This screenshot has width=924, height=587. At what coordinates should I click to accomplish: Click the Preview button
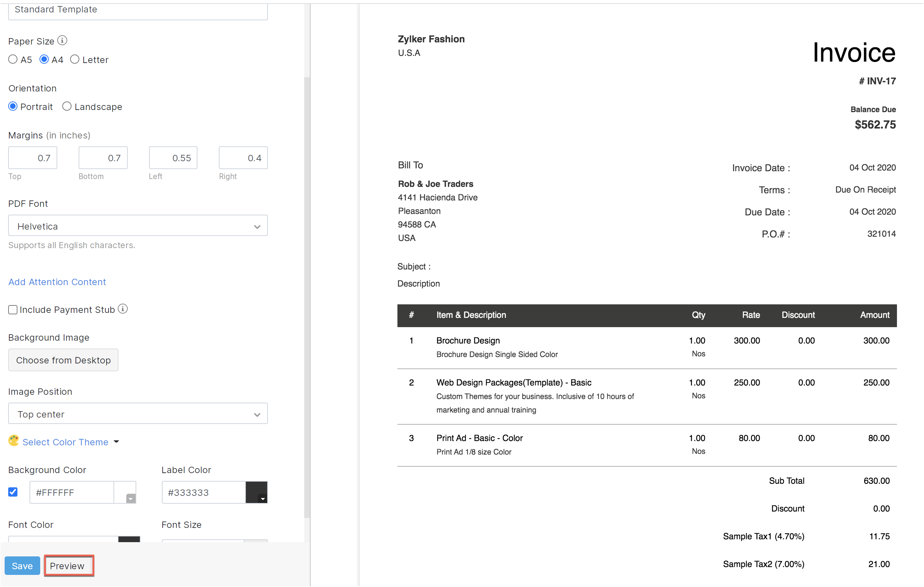[68, 566]
